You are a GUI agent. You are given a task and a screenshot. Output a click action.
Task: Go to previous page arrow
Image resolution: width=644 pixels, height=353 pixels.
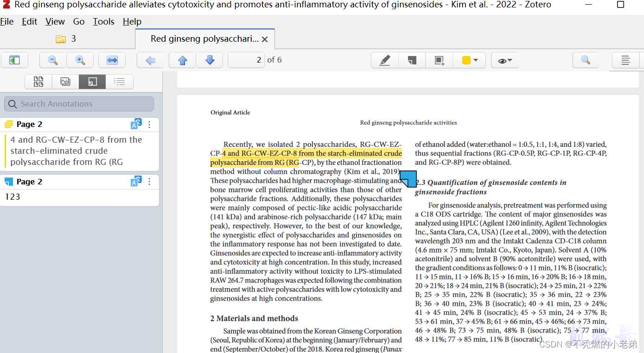click(x=182, y=60)
